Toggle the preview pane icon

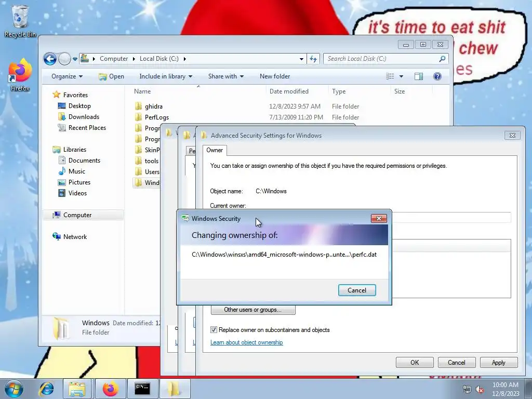click(x=419, y=76)
